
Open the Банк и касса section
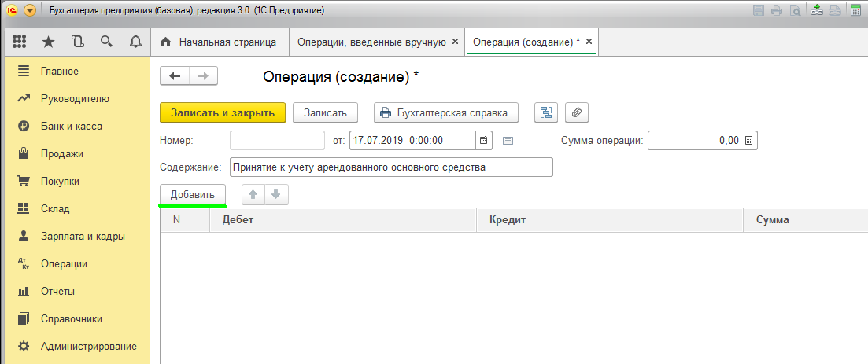coord(72,126)
